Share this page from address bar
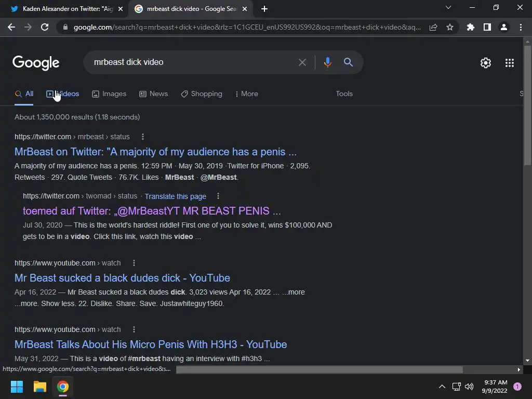 (x=433, y=27)
